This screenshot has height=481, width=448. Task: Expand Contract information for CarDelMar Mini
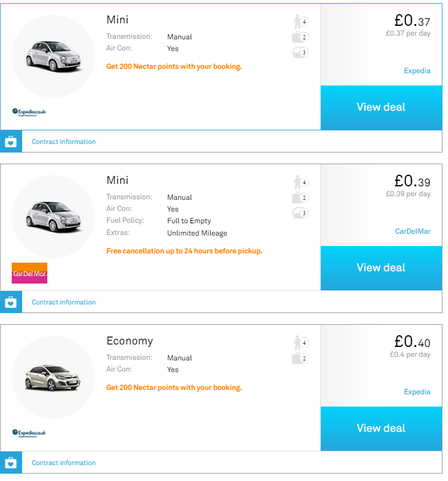tap(64, 302)
